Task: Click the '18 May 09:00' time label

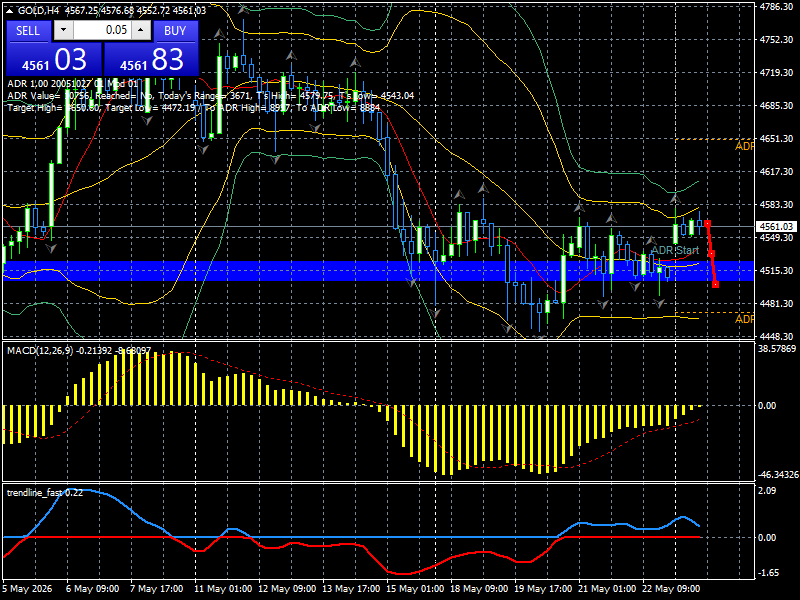Action: tap(479, 589)
